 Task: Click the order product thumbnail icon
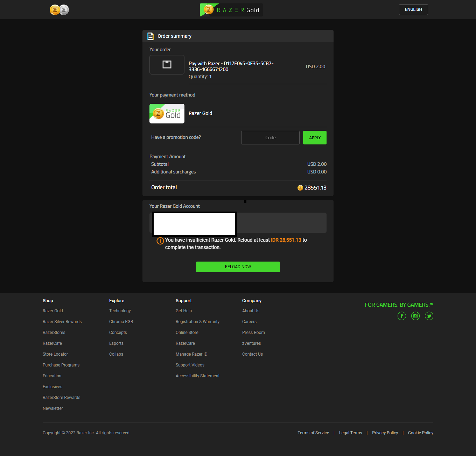click(167, 65)
